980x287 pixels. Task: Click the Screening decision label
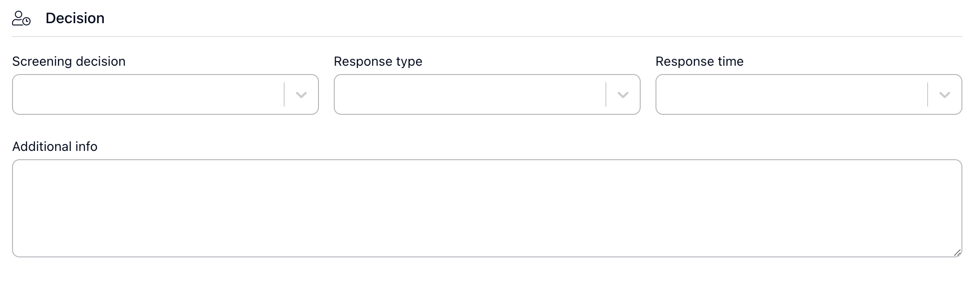coord(69,61)
